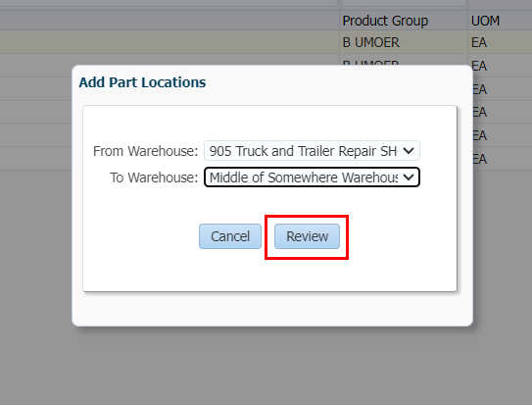Image resolution: width=532 pixels, height=405 pixels.
Task: Select the EA cell in the fifth row
Action: click(x=480, y=135)
